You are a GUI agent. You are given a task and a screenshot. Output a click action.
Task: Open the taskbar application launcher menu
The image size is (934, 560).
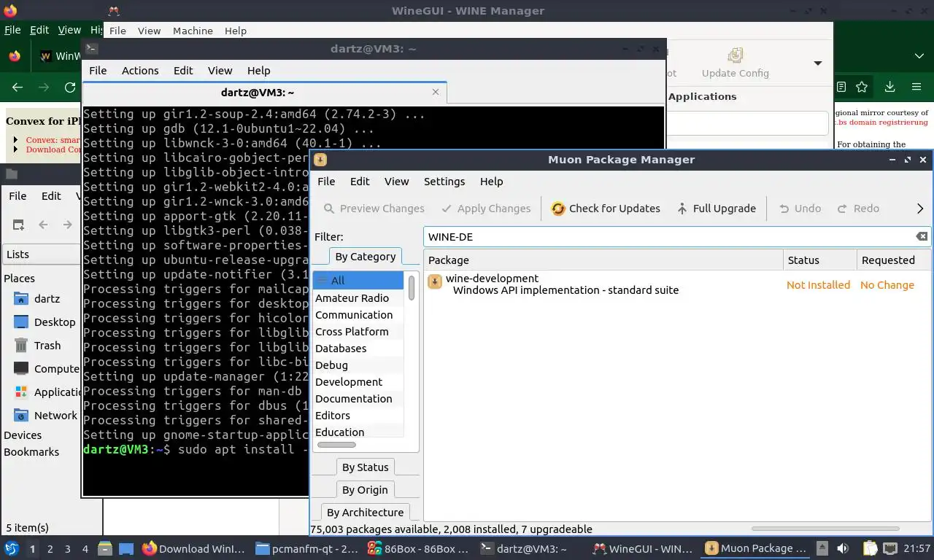12,548
